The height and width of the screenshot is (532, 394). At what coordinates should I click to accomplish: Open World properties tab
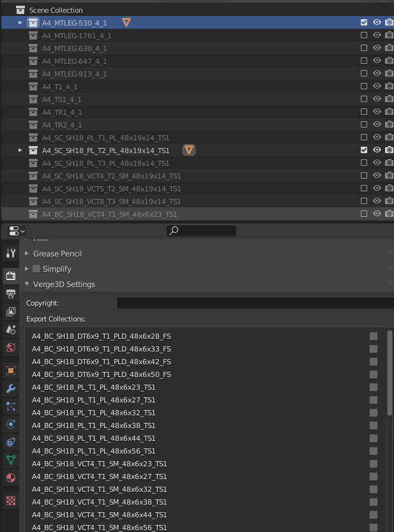(x=11, y=348)
